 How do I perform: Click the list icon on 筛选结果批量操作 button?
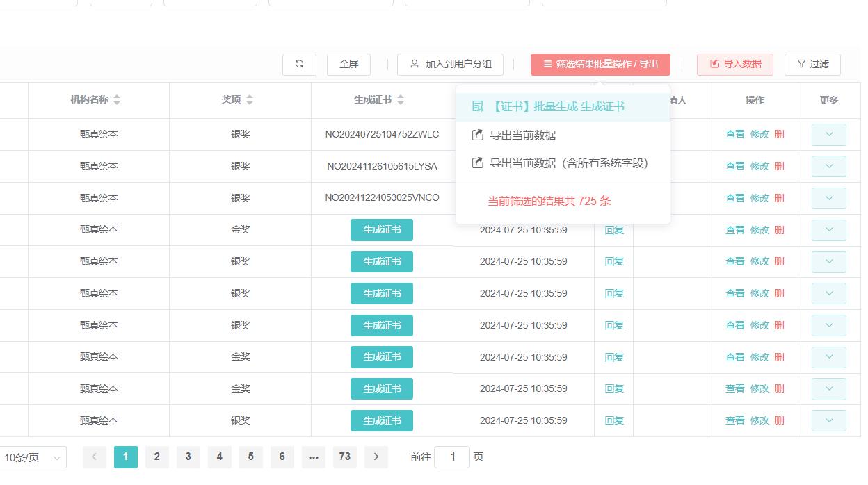tap(547, 64)
